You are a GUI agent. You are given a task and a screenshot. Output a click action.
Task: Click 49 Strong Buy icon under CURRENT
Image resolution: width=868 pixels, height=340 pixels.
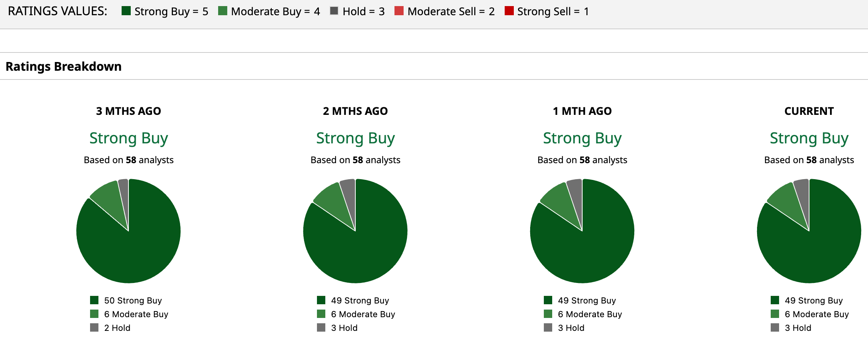tap(775, 300)
